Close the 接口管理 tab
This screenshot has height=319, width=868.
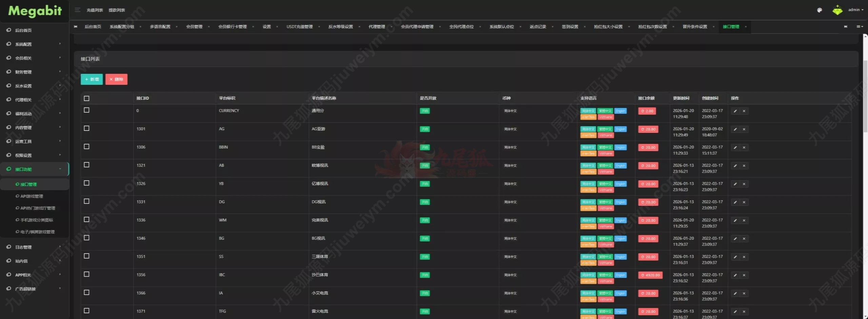coord(746,27)
